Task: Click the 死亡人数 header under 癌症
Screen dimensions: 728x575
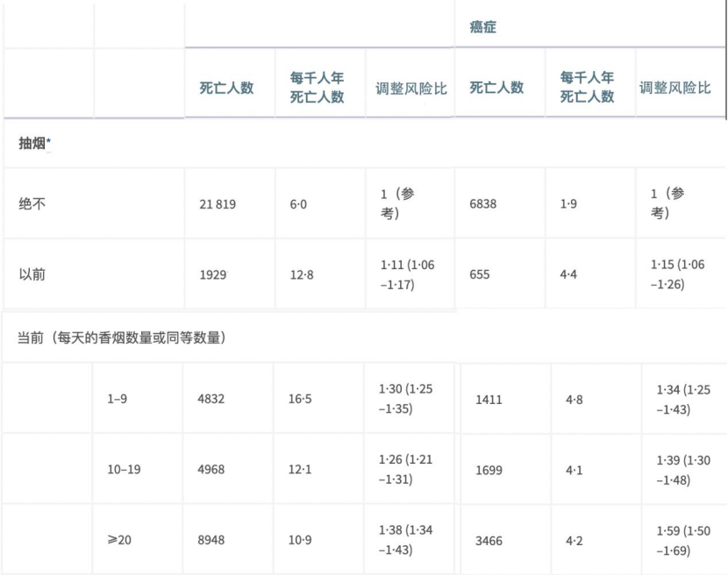Action: 496,88
